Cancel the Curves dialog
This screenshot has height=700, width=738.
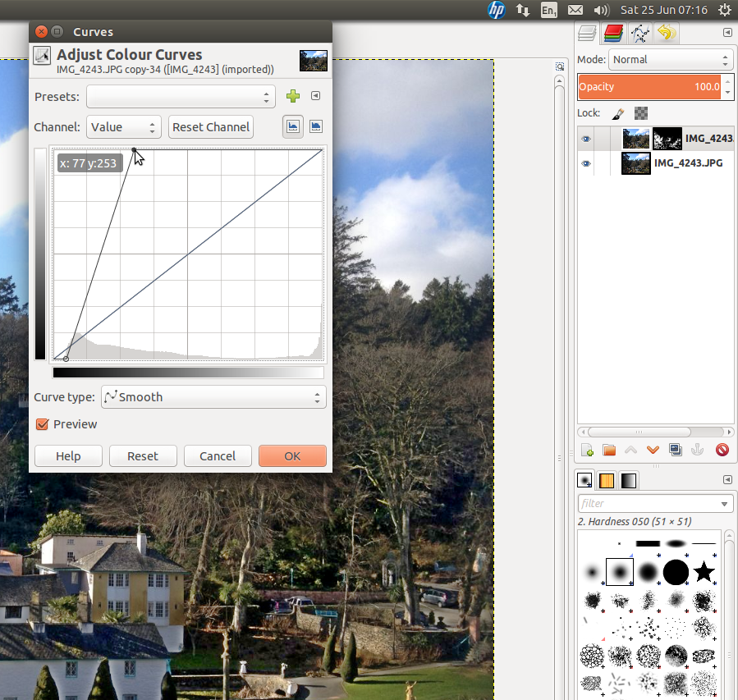(218, 455)
